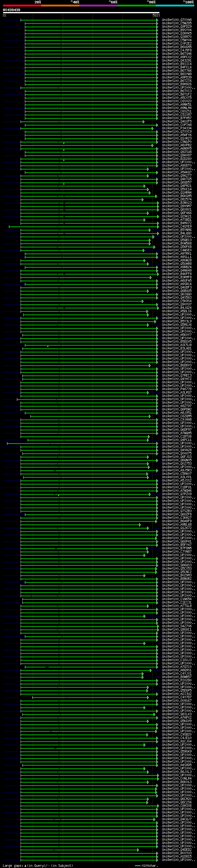Select hit UniRef100_Q1HRN4
The height and width of the screenshot is (868, 197).
click(177, 193)
